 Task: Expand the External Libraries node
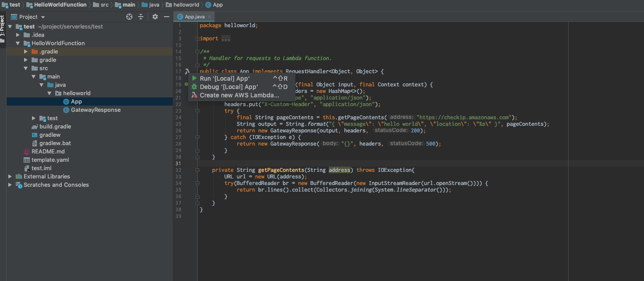point(10,177)
